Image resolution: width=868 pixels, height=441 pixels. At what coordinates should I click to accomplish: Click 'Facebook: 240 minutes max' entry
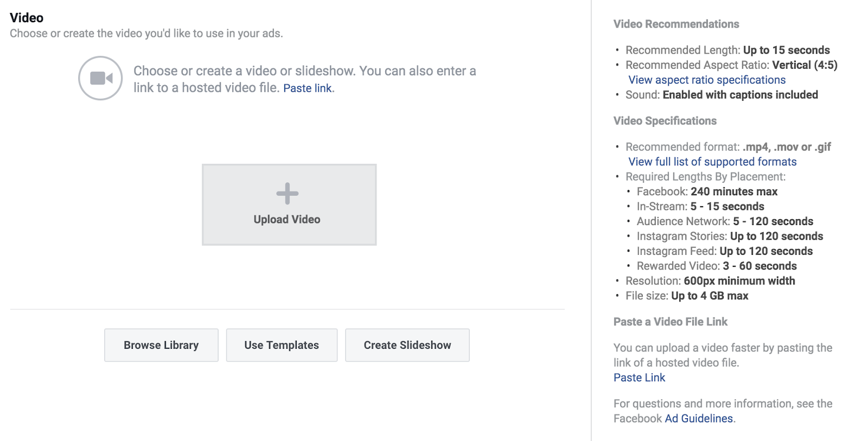(x=707, y=191)
